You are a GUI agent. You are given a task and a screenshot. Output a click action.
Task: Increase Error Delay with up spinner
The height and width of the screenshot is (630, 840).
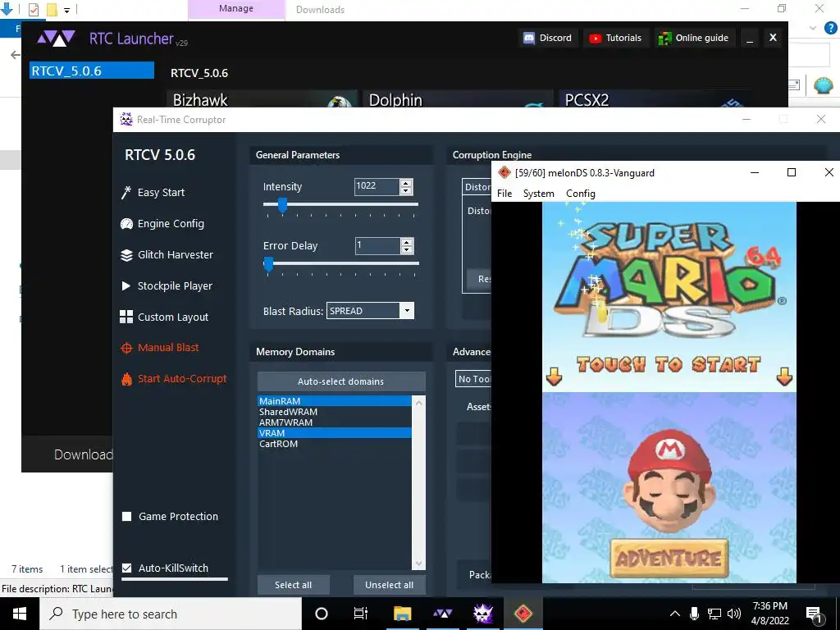[407, 242]
